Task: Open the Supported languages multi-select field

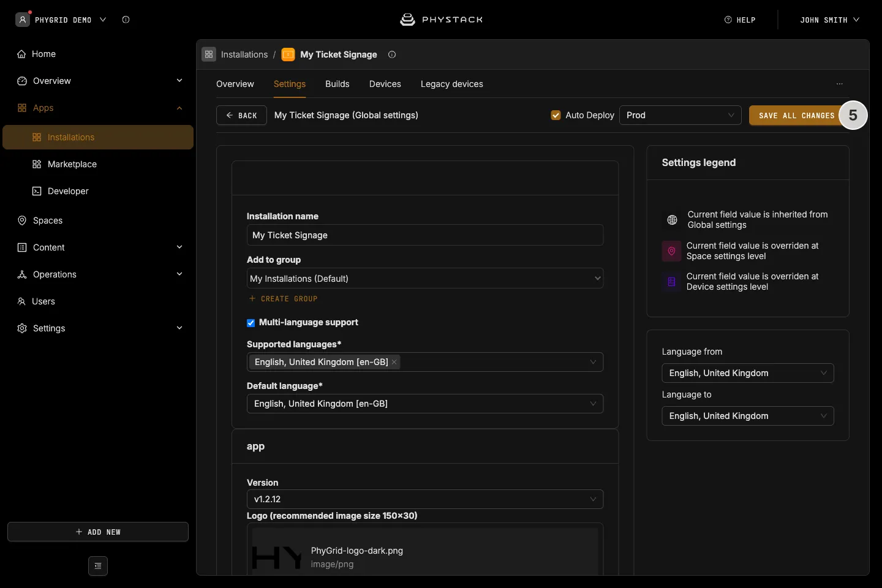Action: point(425,362)
